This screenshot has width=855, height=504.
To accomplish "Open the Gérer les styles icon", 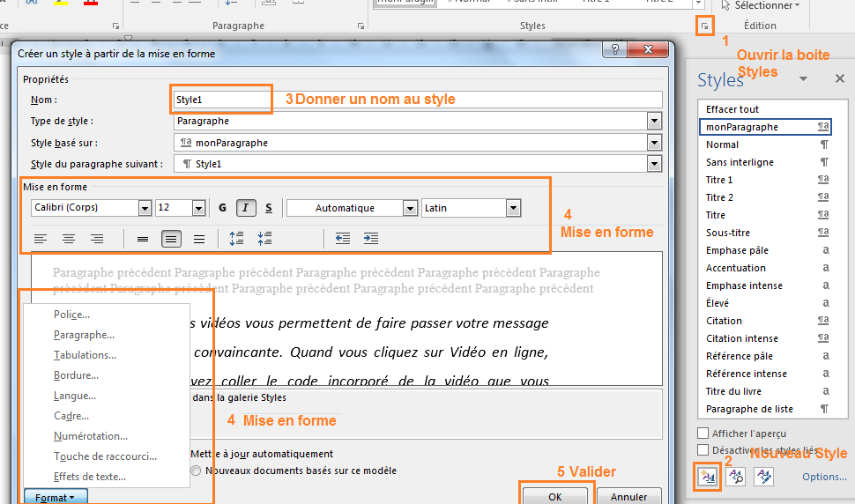I will click(764, 477).
